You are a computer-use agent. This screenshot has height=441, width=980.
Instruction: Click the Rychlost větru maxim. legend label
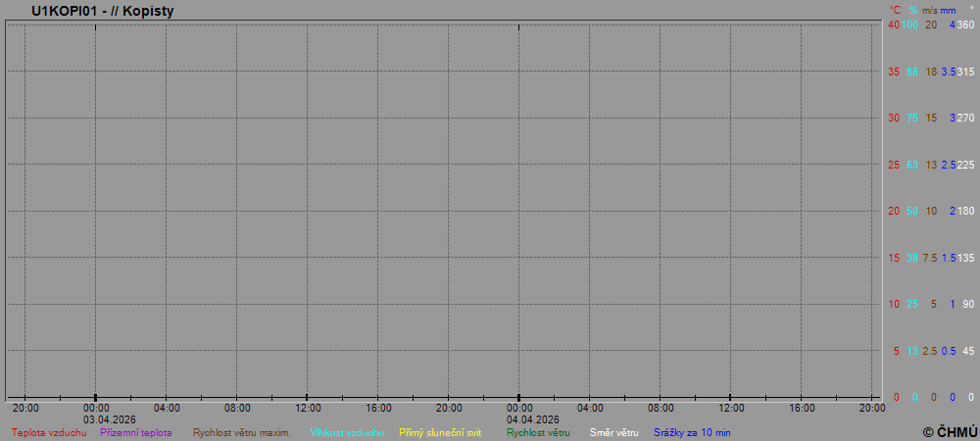tap(241, 432)
